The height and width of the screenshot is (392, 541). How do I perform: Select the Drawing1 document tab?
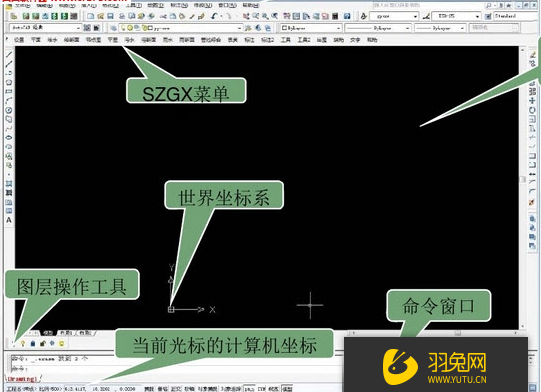click(x=22, y=379)
